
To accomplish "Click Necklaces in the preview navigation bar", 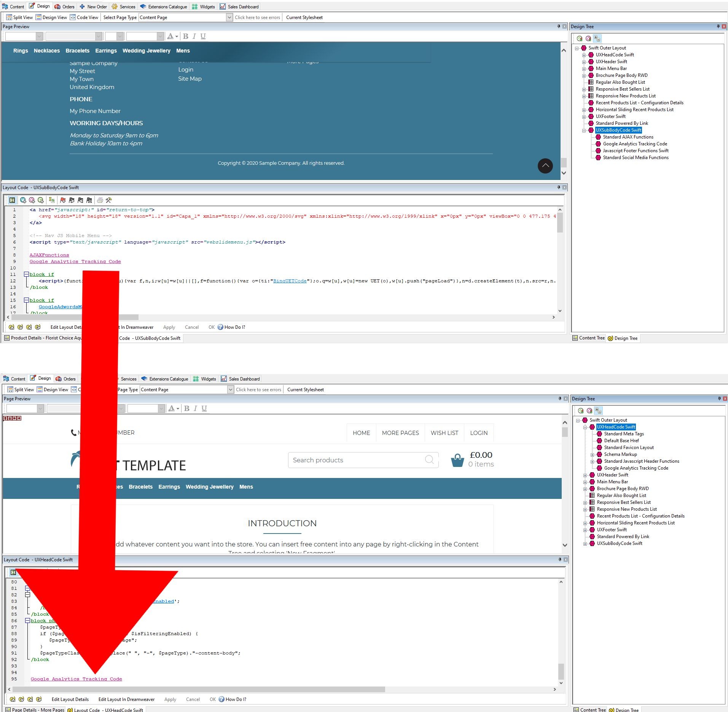I will pyautogui.click(x=47, y=51).
